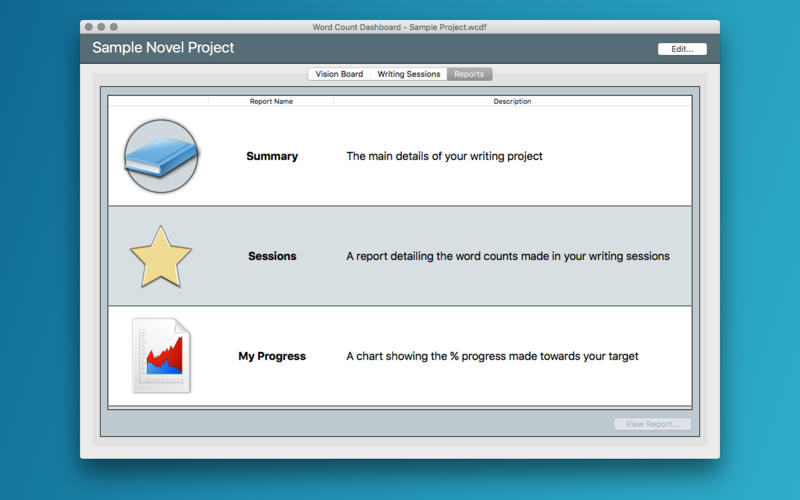Select the Reports tab
Image resolution: width=800 pixels, height=500 pixels.
(x=469, y=74)
